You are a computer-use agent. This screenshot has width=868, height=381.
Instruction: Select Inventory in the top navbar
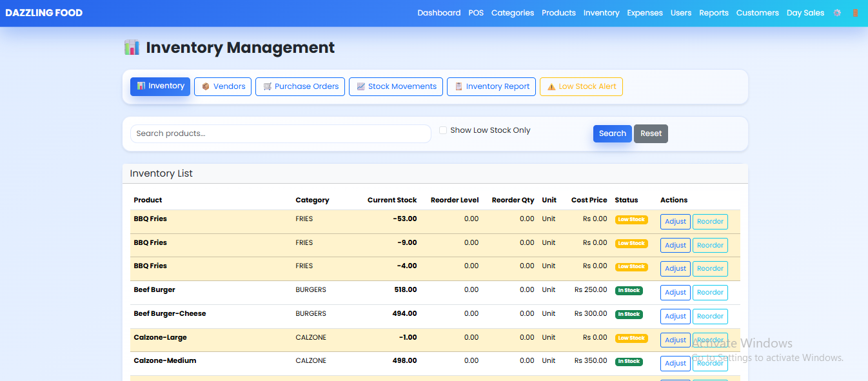[601, 13]
